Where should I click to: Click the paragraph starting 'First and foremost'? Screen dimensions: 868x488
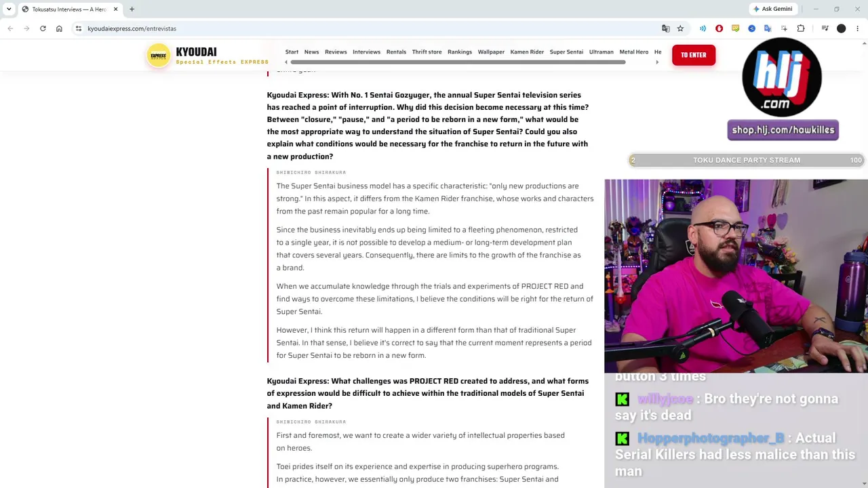420,441
